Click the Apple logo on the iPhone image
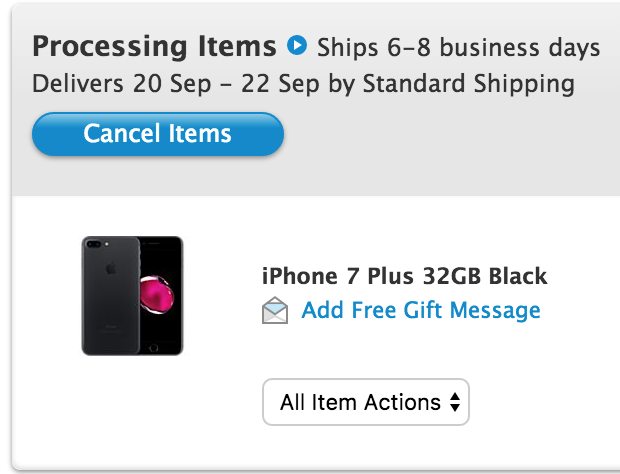This screenshot has height=474, width=620. 111,268
